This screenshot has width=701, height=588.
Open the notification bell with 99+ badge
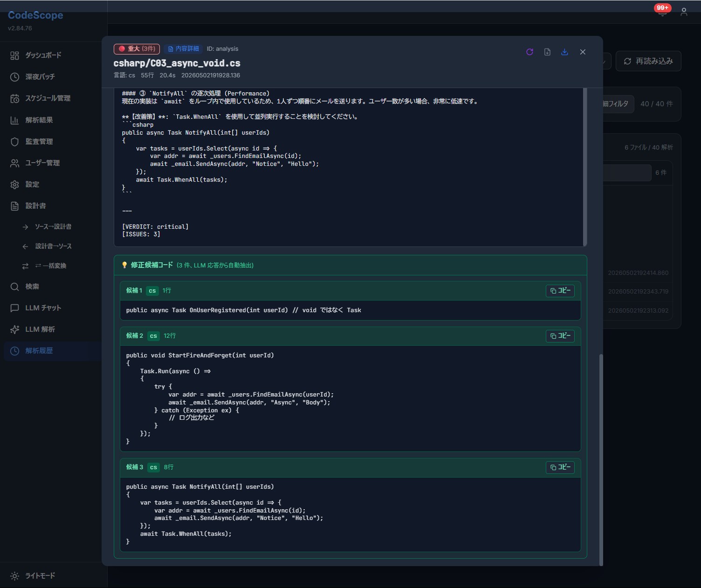point(662,11)
